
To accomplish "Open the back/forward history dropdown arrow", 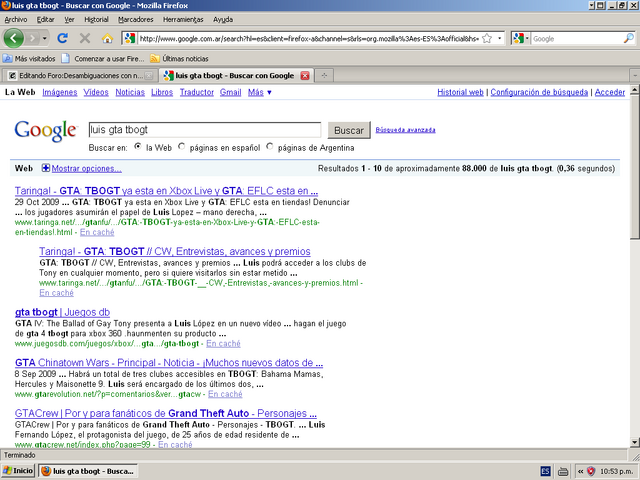I will tap(44, 38).
